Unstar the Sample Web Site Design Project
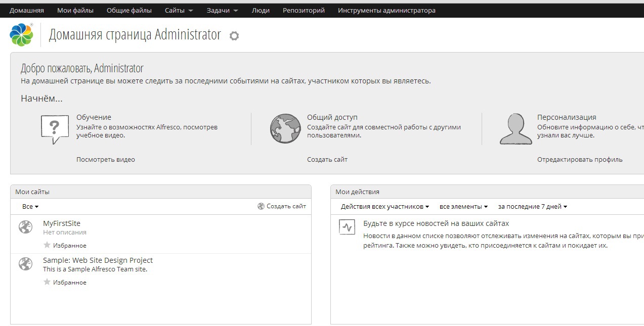This screenshot has width=644, height=326. point(46,282)
